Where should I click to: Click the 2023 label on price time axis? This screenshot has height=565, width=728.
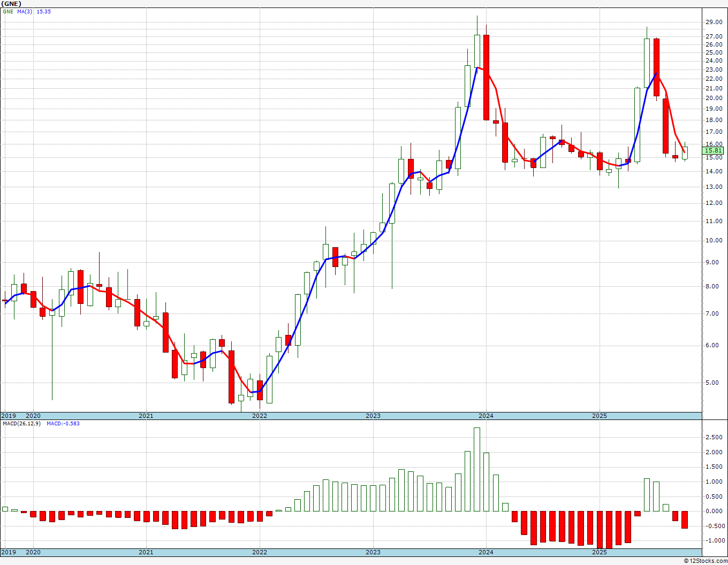pos(373,416)
